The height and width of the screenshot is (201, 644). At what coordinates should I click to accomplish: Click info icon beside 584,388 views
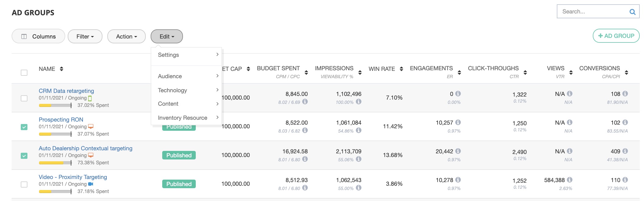570,180
